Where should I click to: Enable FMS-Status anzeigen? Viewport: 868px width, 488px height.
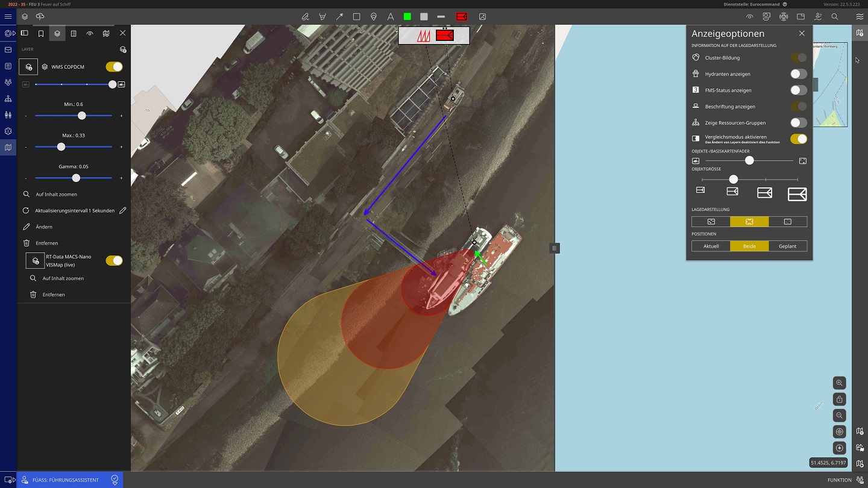(798, 90)
